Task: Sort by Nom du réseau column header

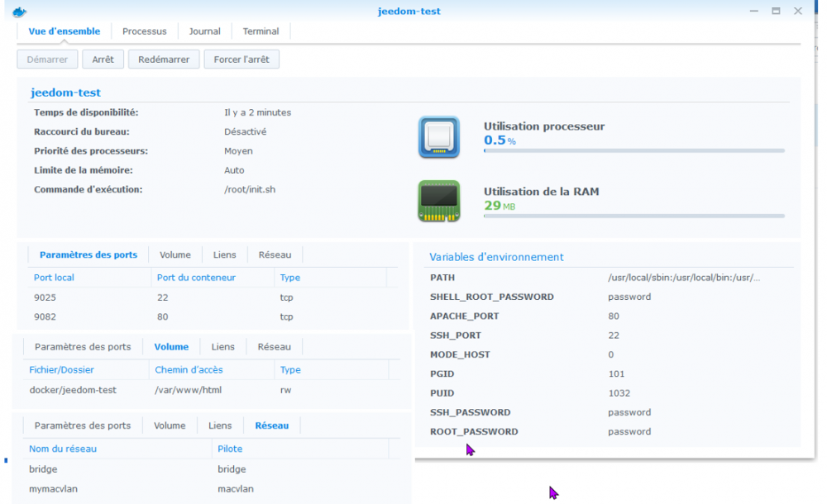Action: [63, 449]
